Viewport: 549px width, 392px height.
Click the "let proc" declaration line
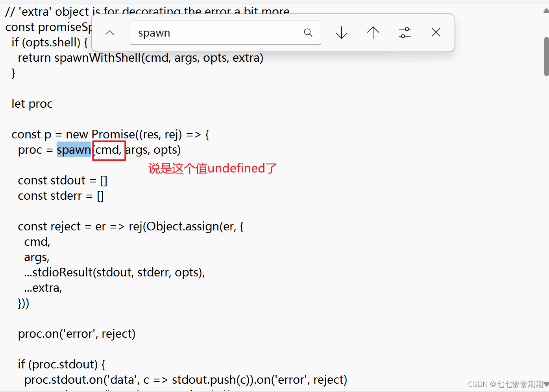32,103
